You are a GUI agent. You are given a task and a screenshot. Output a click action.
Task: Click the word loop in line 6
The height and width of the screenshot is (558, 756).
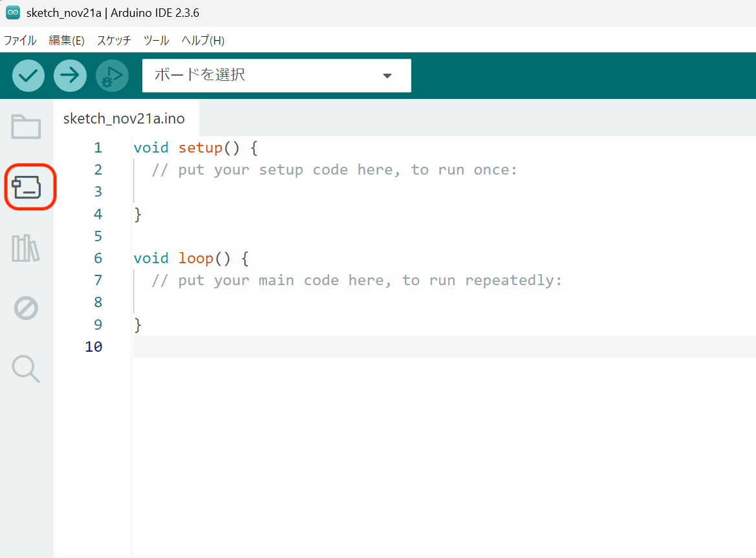pos(196,259)
